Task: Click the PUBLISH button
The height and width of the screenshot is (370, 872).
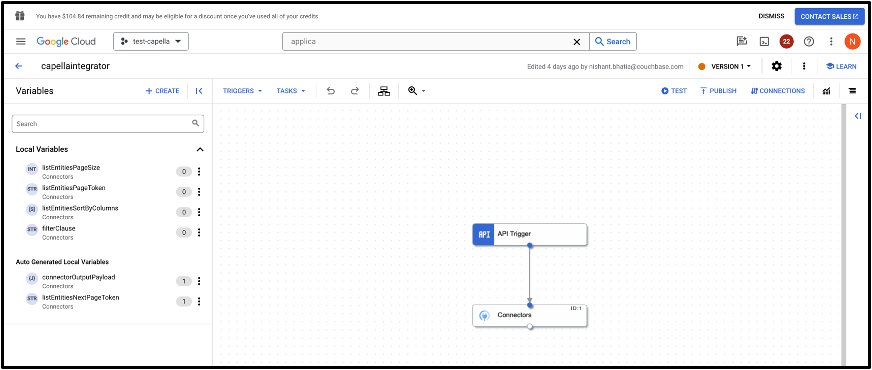Action: point(718,91)
